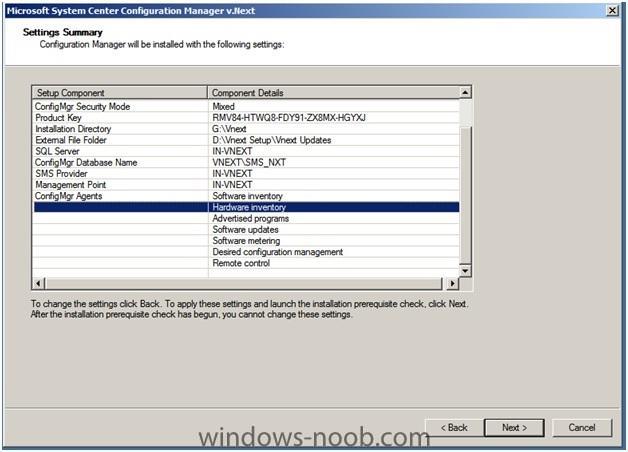Click the IN-VNEXT value for Management Point

click(232, 185)
